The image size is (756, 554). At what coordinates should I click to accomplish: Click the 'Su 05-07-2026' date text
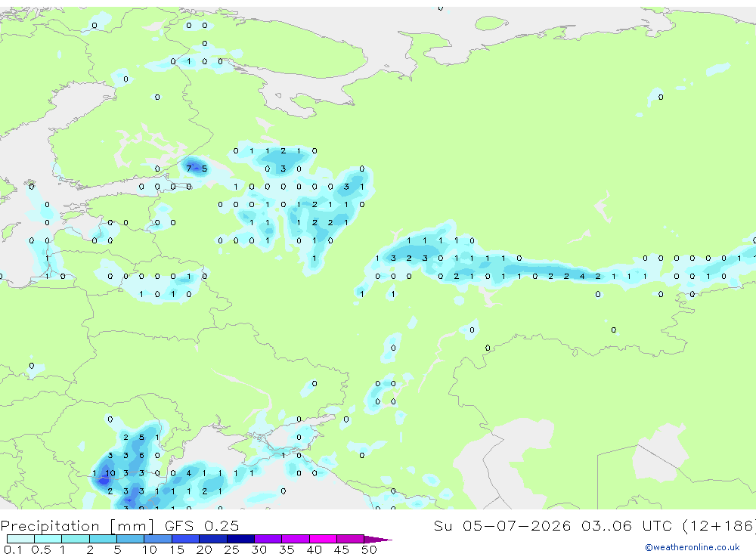point(502,525)
